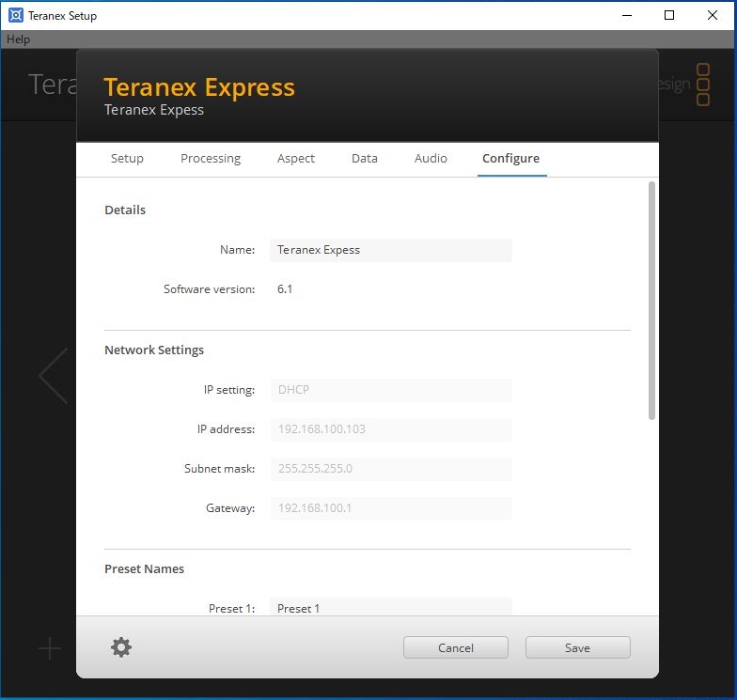This screenshot has height=700, width=737.
Task: Go to the Data tab
Action: (x=365, y=159)
